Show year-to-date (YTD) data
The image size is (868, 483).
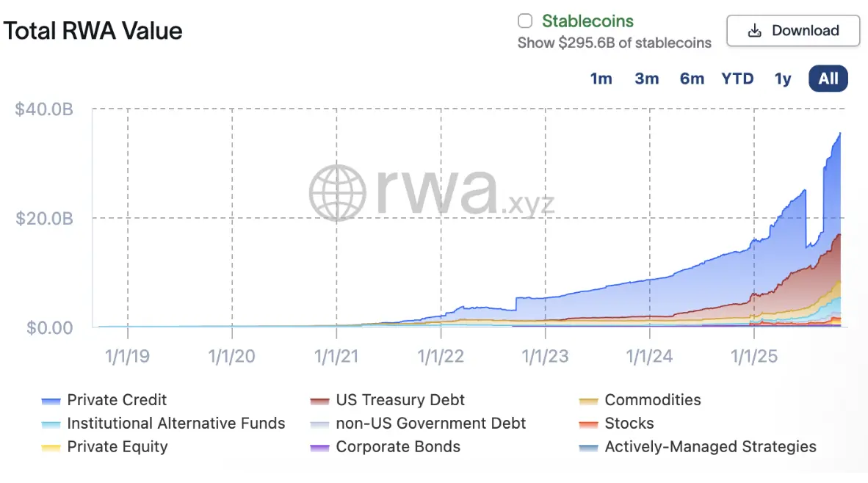tap(737, 79)
